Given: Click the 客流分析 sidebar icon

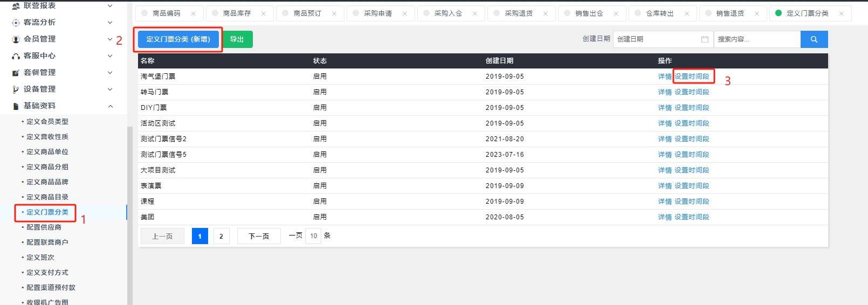Looking at the screenshot, I should [x=16, y=23].
